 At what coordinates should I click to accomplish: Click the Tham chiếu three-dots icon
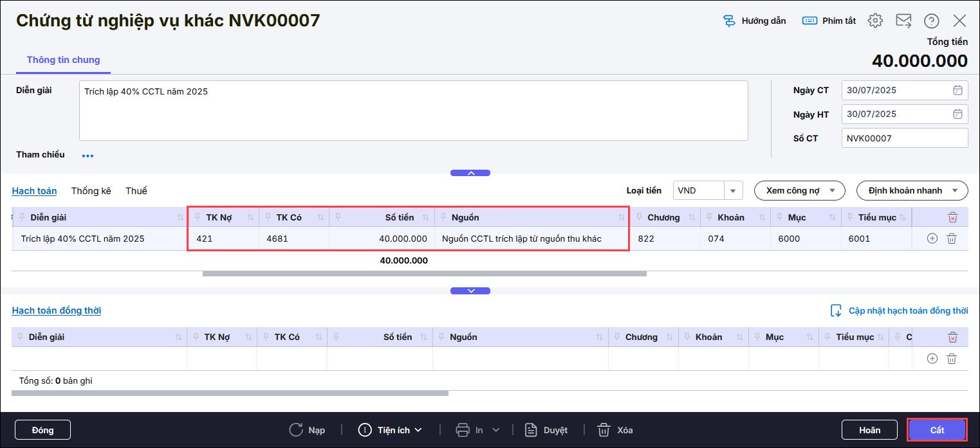point(88,156)
